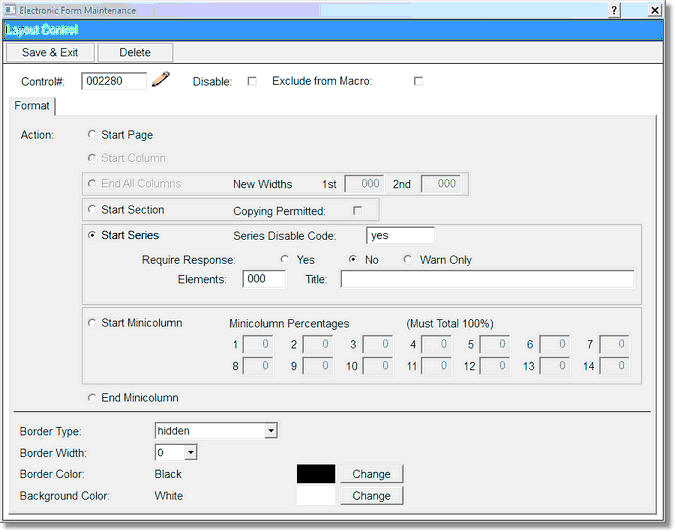Click the Series Disable Code field
Screen dimensions: 675x532
pyautogui.click(x=400, y=235)
